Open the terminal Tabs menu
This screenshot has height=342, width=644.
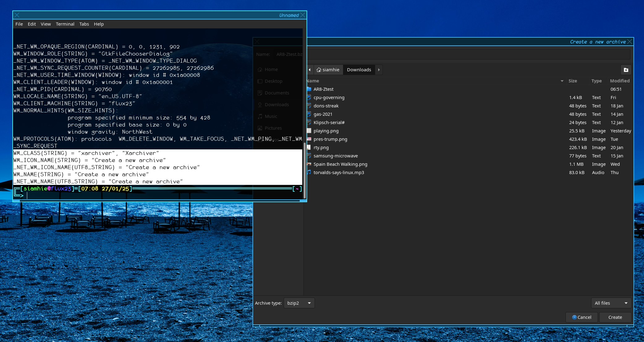tap(84, 24)
